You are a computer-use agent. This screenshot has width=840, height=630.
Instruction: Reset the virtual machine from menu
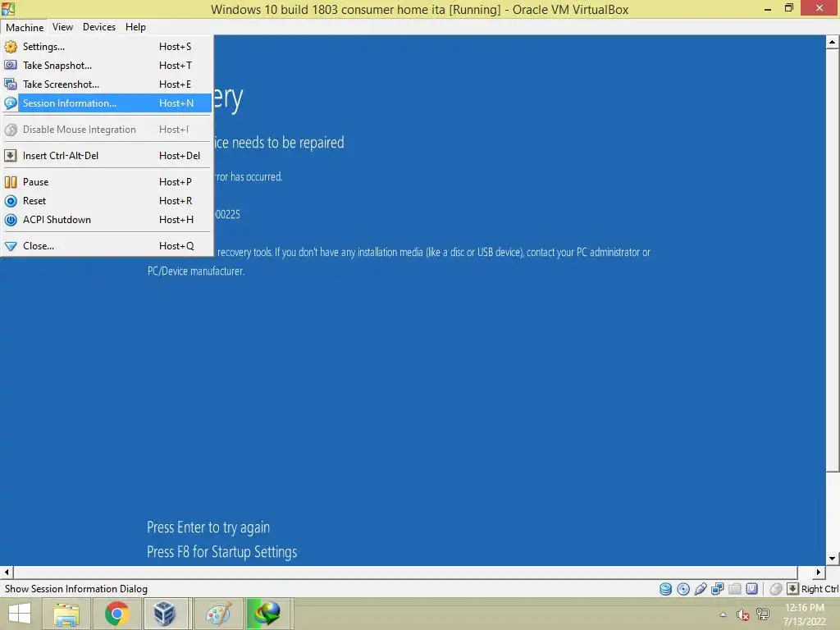click(107, 201)
